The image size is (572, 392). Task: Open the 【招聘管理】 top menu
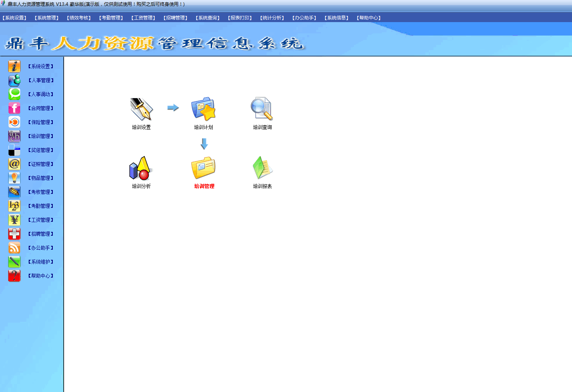175,18
